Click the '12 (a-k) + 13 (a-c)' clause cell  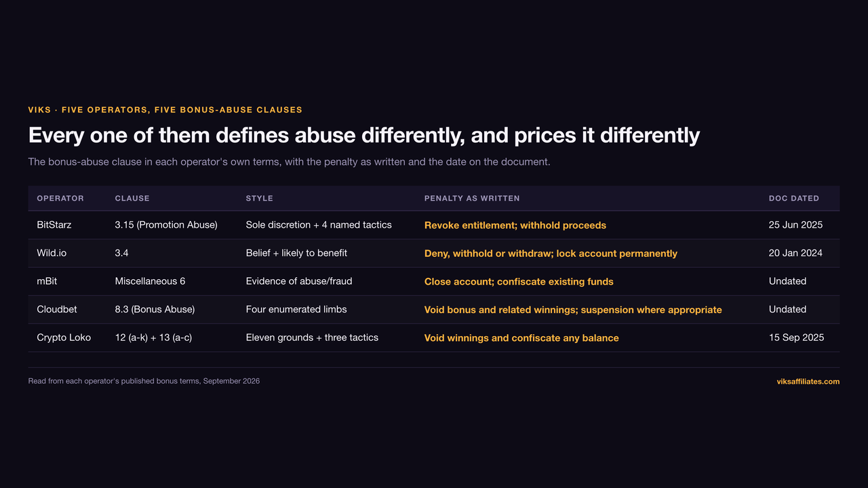153,338
